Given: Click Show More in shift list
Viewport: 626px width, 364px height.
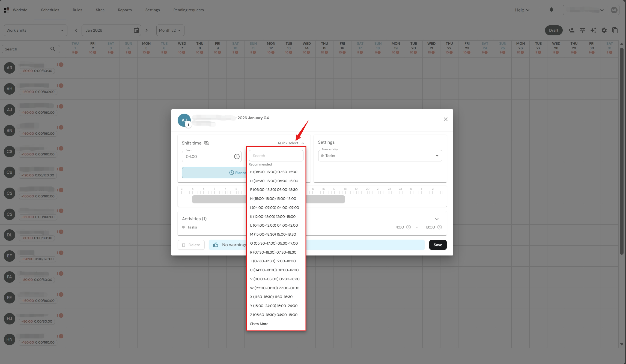Looking at the screenshot, I should pyautogui.click(x=259, y=324).
